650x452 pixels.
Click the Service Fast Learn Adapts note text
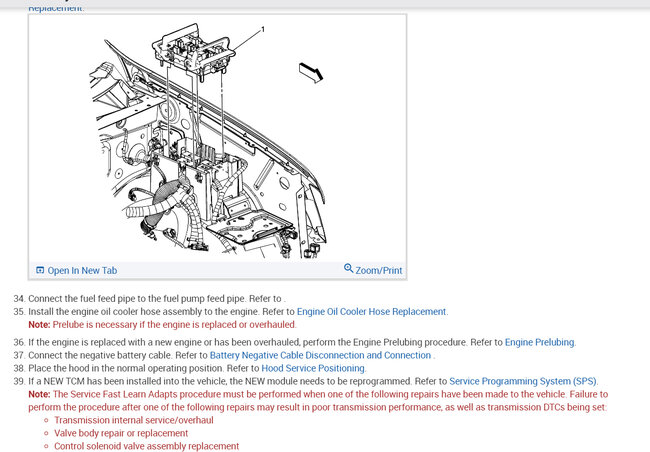click(318, 401)
